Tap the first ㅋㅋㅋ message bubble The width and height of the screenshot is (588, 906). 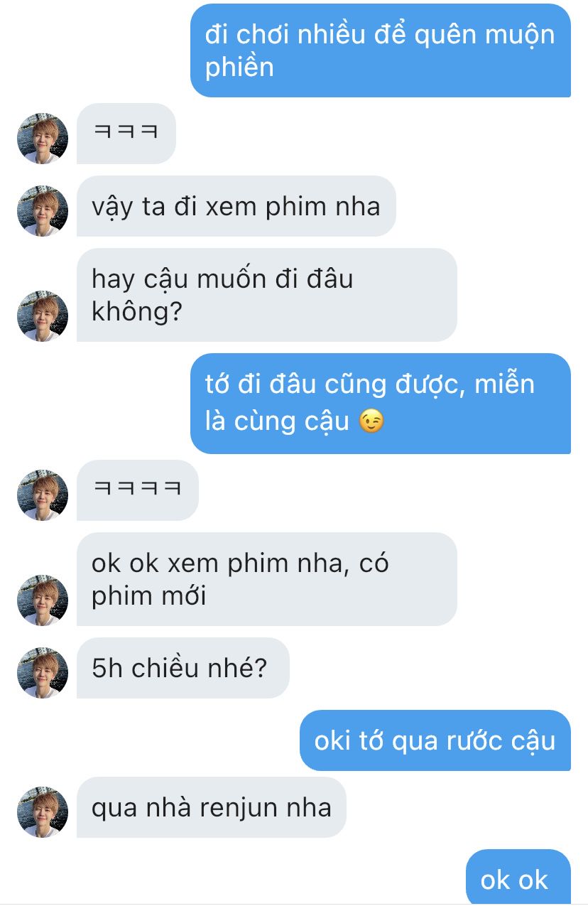(x=126, y=134)
